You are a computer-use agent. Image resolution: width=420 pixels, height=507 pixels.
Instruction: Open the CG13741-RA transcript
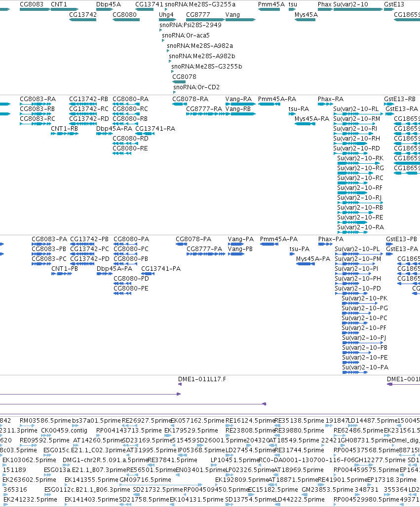point(145,134)
